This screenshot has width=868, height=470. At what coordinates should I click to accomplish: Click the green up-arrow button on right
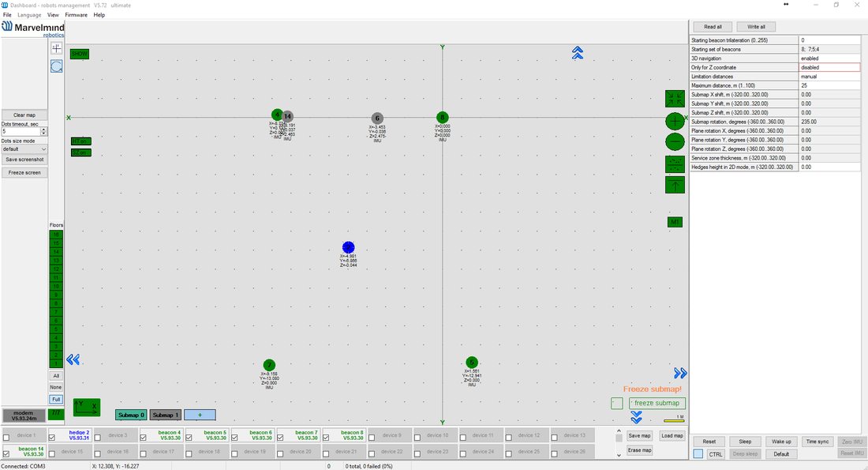coord(675,185)
